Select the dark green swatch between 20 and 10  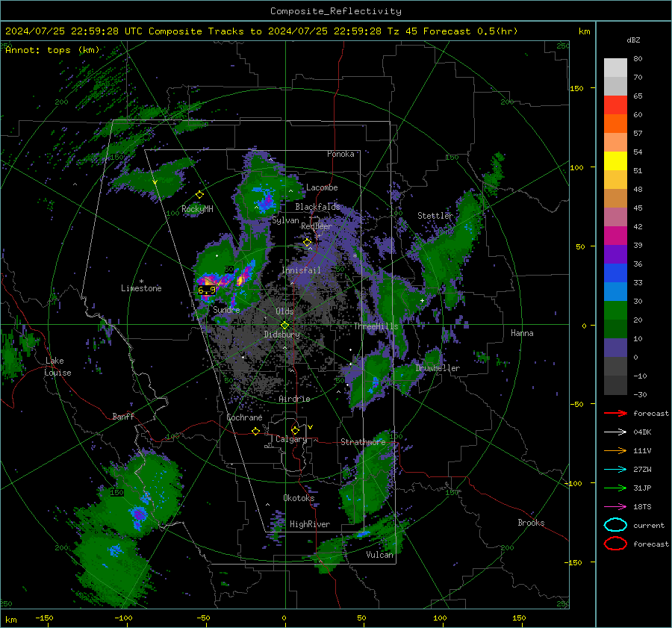615,329
